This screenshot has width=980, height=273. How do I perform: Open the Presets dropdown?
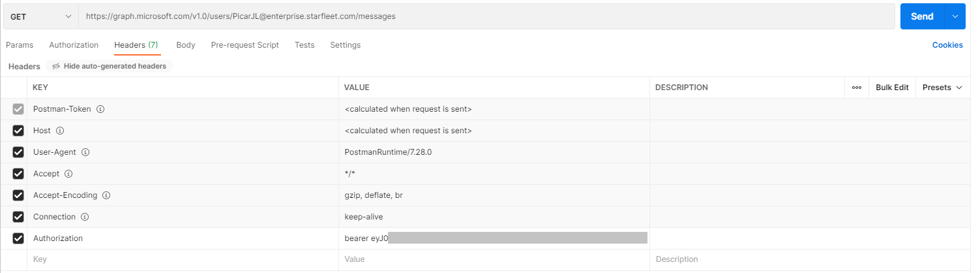942,88
